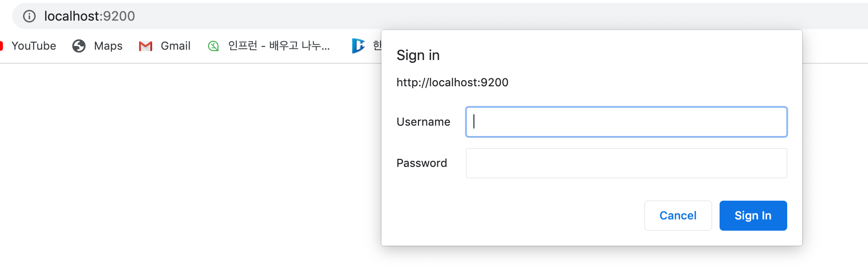The width and height of the screenshot is (868, 271).
Task: Click the Maps globe icon
Action: (x=79, y=46)
